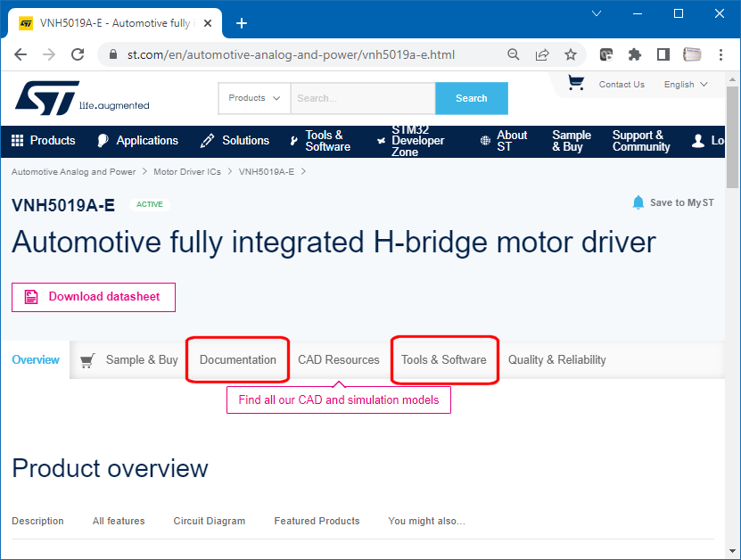Click the extension icon next to bookmark star

pyautogui.click(x=606, y=54)
